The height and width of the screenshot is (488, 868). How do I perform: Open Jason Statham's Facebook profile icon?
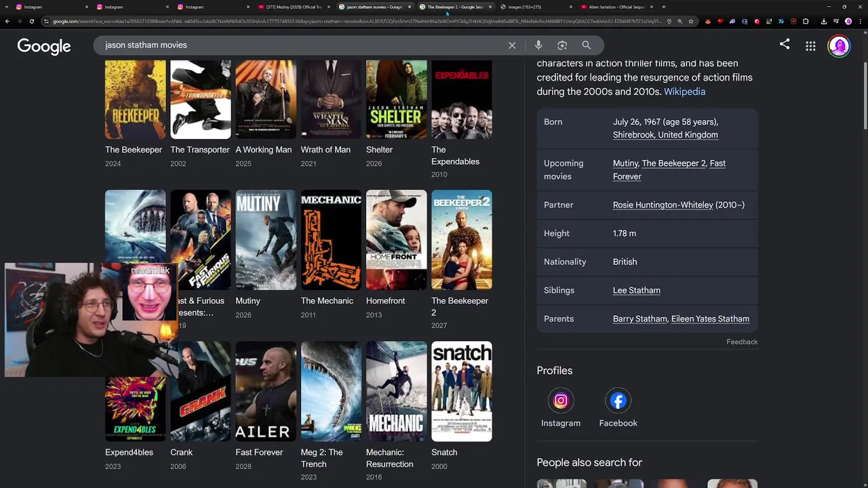pyautogui.click(x=618, y=401)
